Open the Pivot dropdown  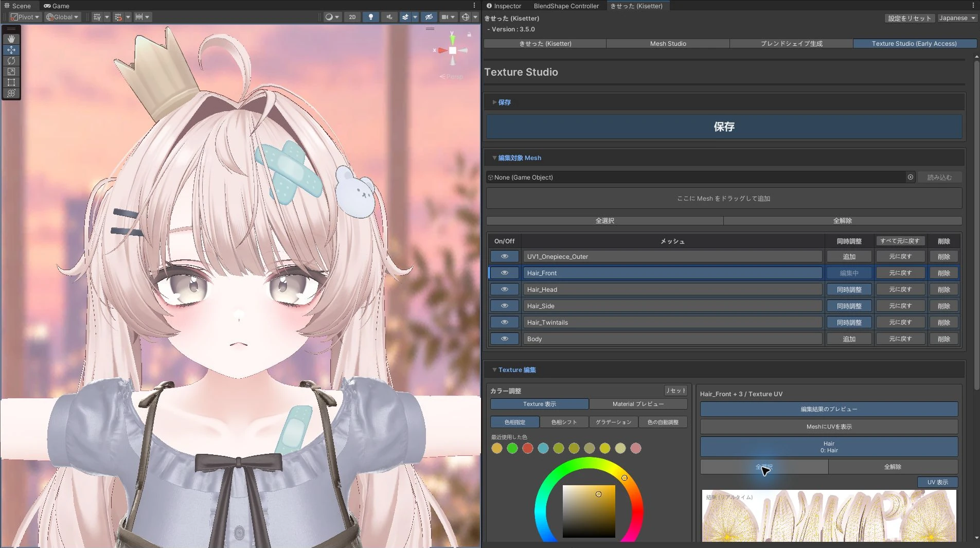tap(25, 17)
